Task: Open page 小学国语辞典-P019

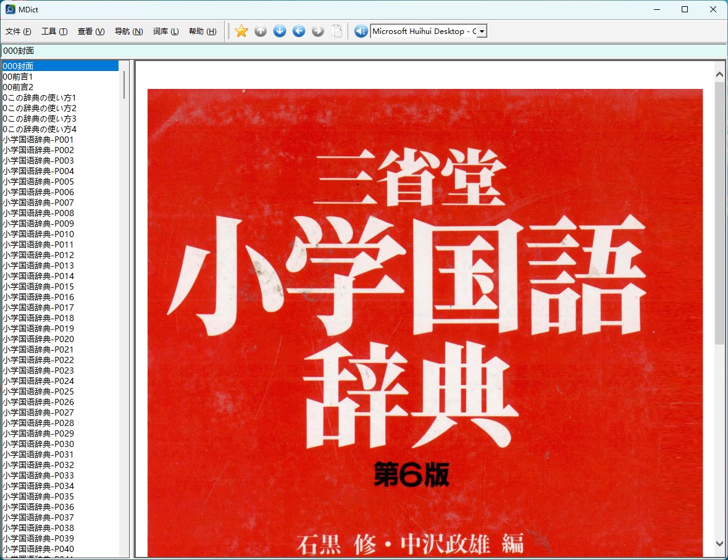Action: [61, 328]
